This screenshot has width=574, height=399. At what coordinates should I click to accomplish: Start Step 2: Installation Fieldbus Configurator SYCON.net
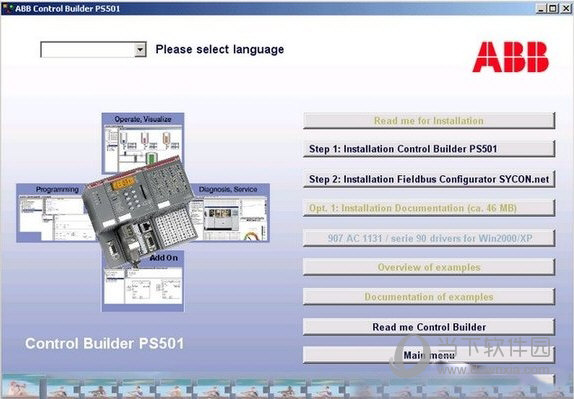point(429,179)
